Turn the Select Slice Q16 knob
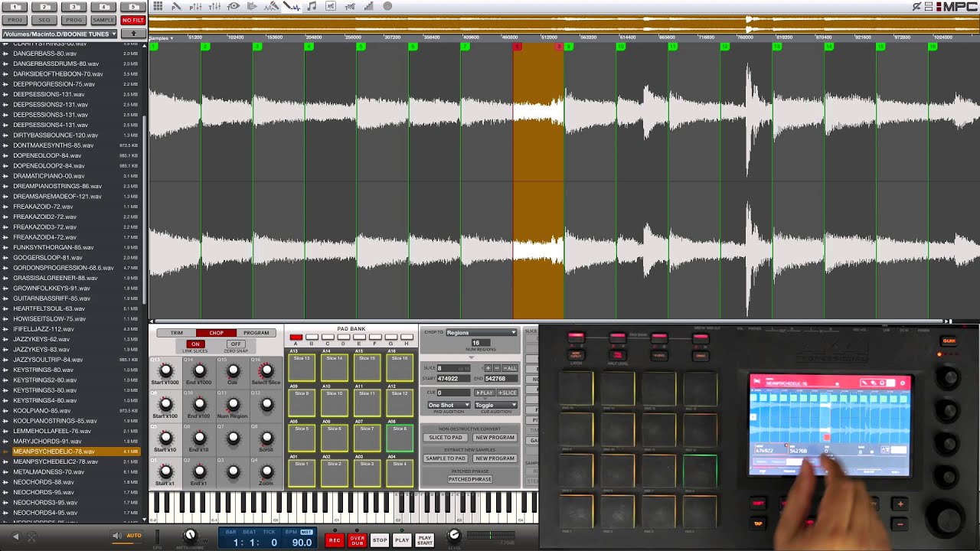 pos(266,371)
